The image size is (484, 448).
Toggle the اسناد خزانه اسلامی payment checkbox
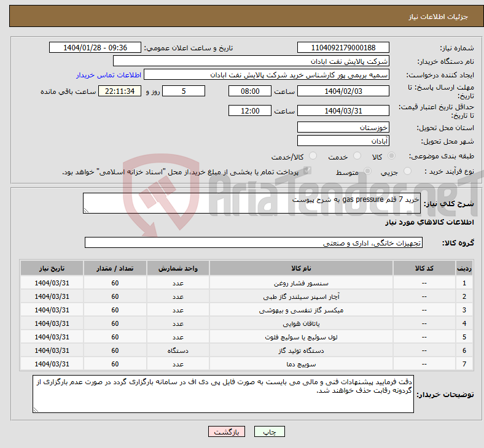click(307, 171)
